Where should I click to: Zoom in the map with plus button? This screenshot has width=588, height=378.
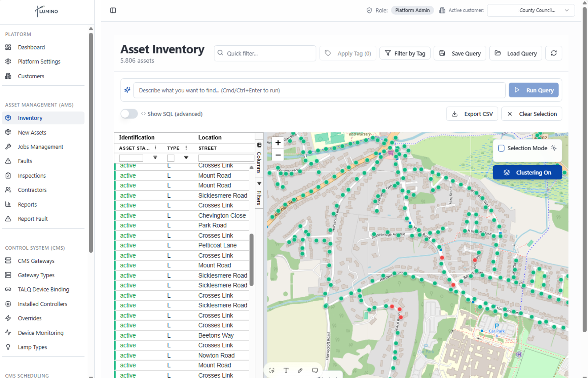[278, 143]
